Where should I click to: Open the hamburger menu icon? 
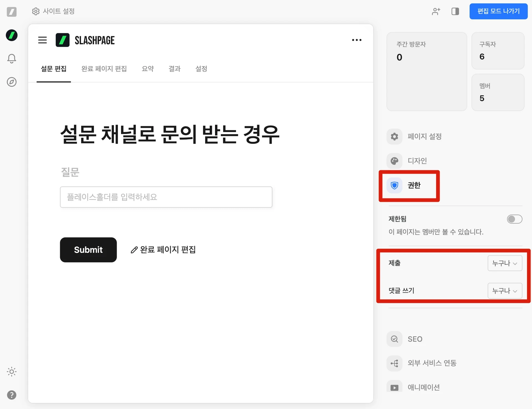coord(42,40)
